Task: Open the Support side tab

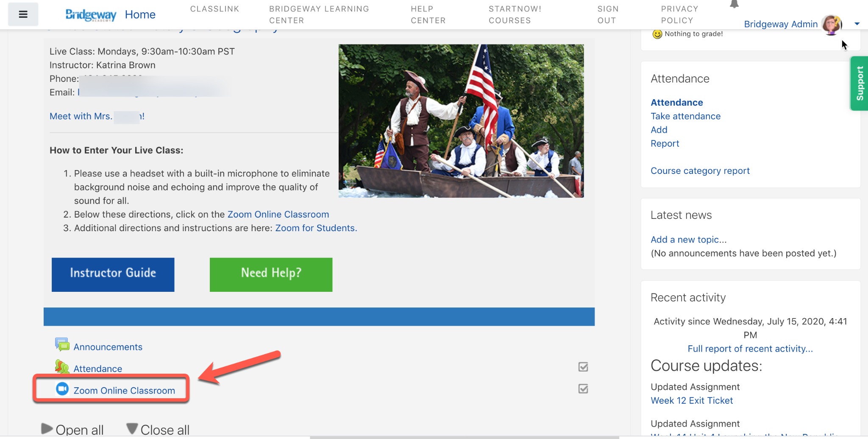Action: pos(859,83)
